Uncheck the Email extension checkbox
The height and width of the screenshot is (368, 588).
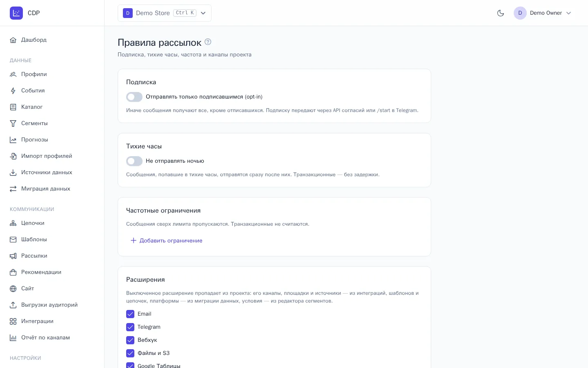pos(130,314)
